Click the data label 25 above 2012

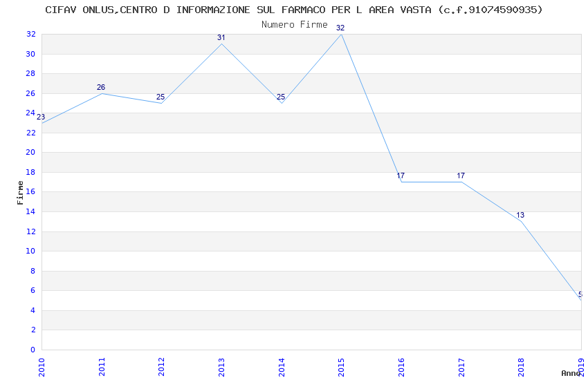click(160, 97)
